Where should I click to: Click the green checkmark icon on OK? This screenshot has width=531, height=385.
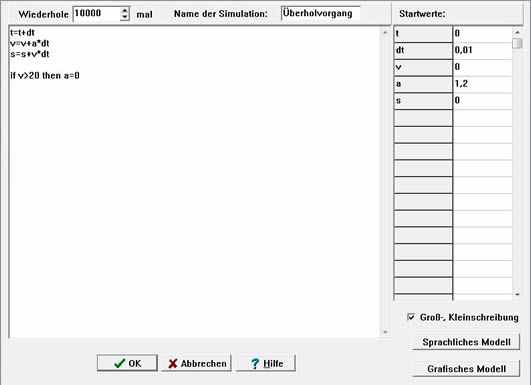(120, 363)
